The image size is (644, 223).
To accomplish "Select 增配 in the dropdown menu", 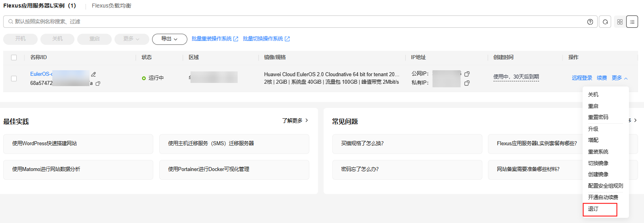I will [x=593, y=140].
